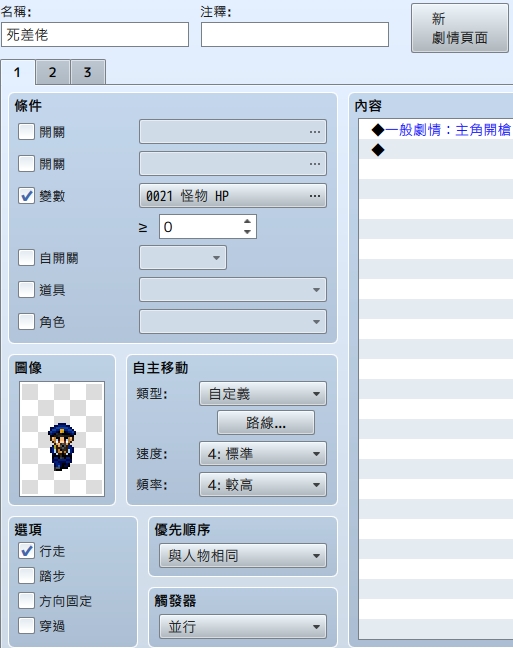
Task: Decrease the variable threshold with down arrow
Action: (x=247, y=232)
